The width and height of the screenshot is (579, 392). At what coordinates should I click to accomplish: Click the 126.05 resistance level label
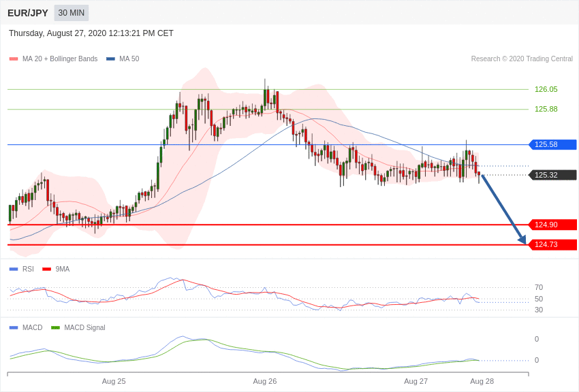[x=546, y=89]
